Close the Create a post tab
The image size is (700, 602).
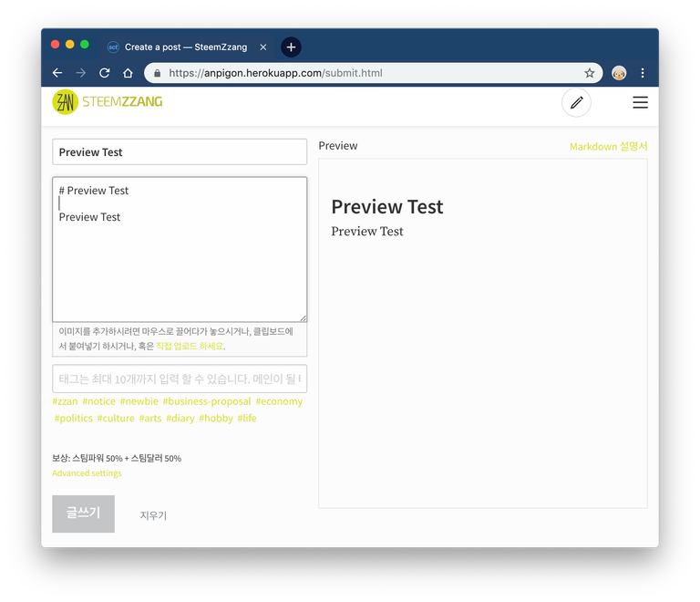tap(263, 47)
